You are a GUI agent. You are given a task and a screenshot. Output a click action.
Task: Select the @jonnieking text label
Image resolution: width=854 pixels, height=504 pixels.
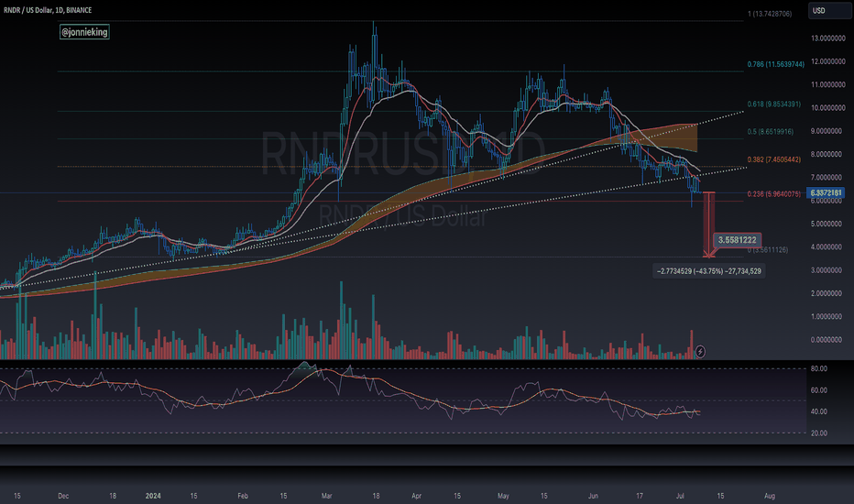point(84,32)
